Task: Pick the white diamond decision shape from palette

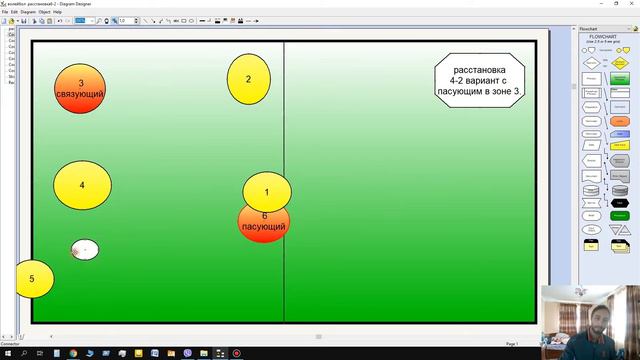Action: [x=591, y=63]
